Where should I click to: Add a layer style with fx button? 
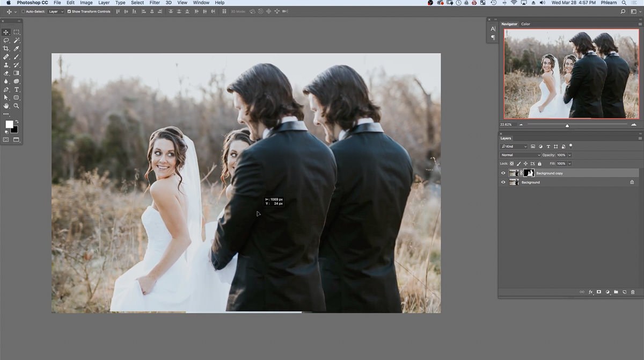[591, 292]
